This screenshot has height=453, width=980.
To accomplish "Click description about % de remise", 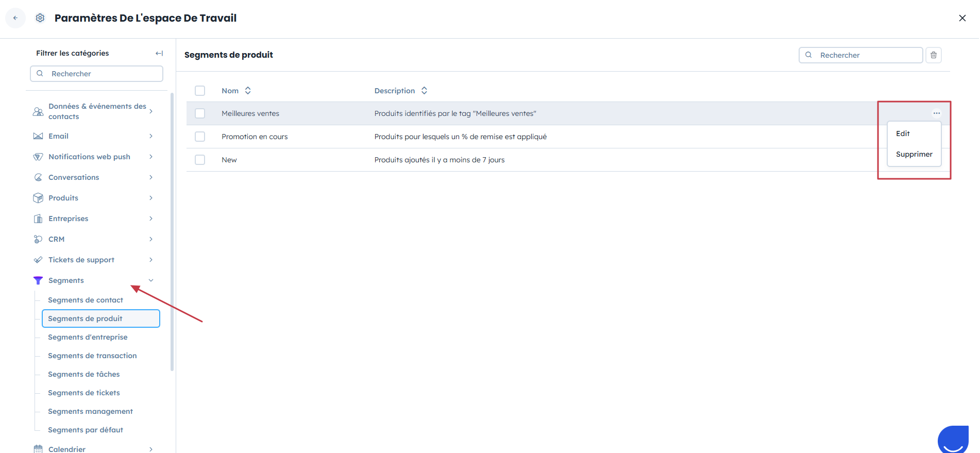I will click(x=461, y=137).
